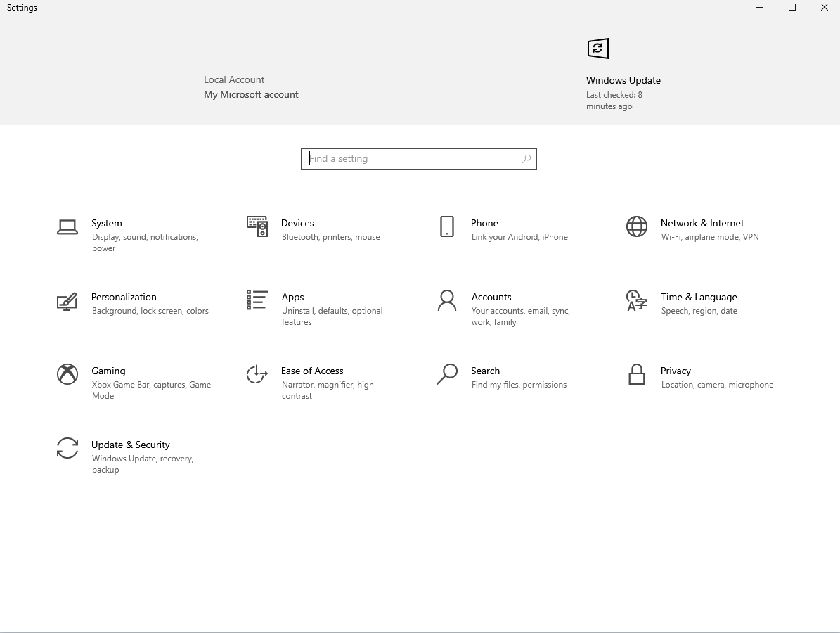The width and height of the screenshot is (840, 633).
Task: Open Update & Security title
Action: click(130, 445)
